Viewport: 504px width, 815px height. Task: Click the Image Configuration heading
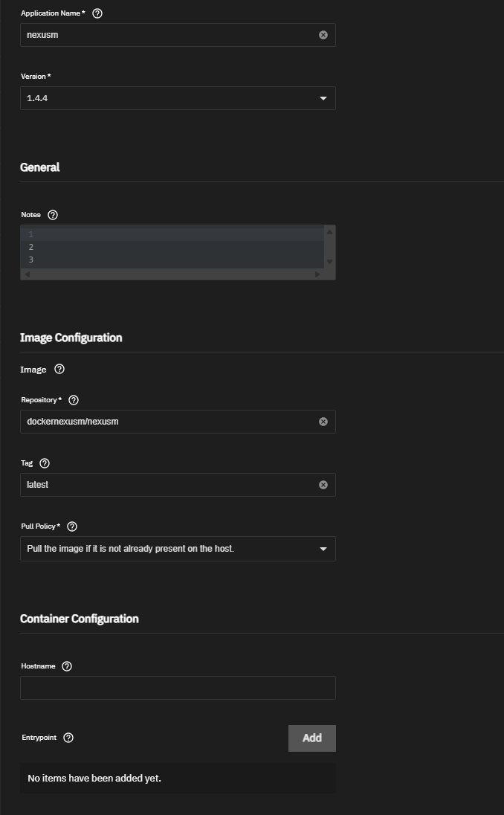[71, 338]
